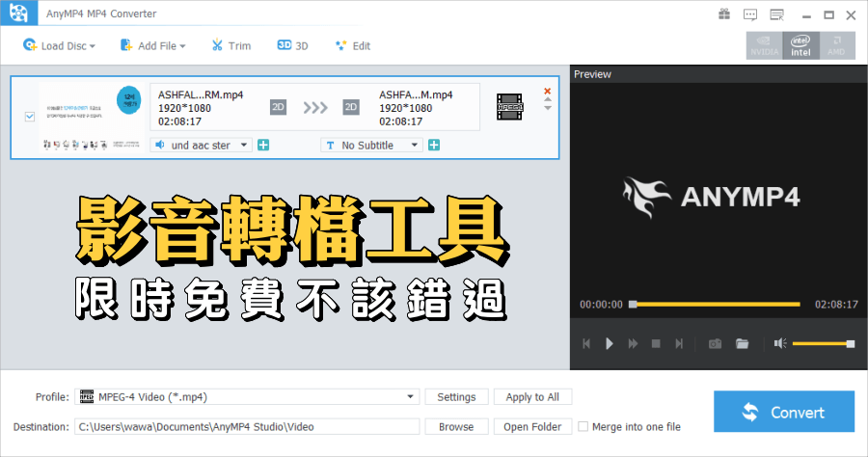Open the 3D settings tool
Viewport: 868px width, 457px height.
(293, 46)
